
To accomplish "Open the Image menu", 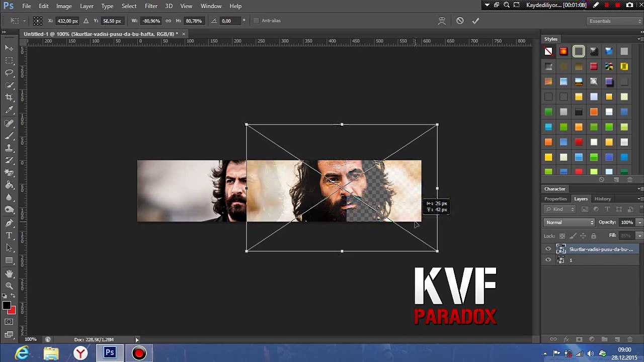I will tap(64, 6).
